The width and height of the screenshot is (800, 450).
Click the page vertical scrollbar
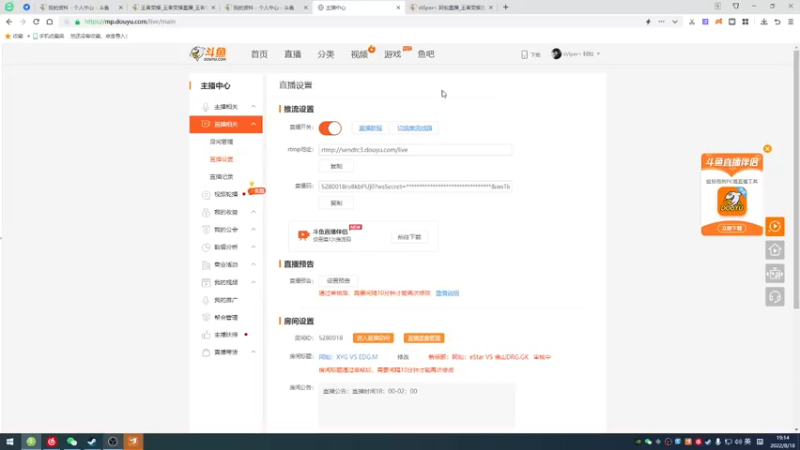(796, 178)
